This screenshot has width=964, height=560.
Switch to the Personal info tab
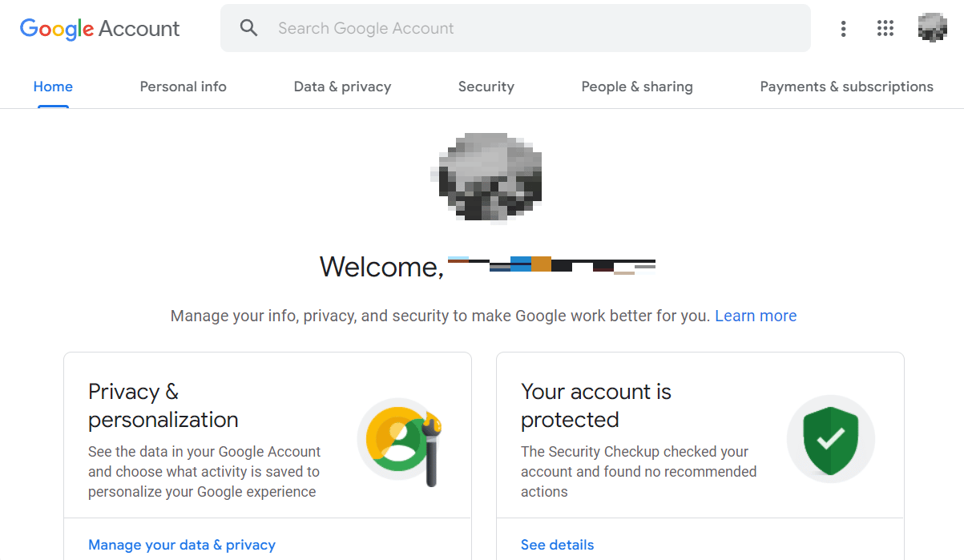pos(184,87)
